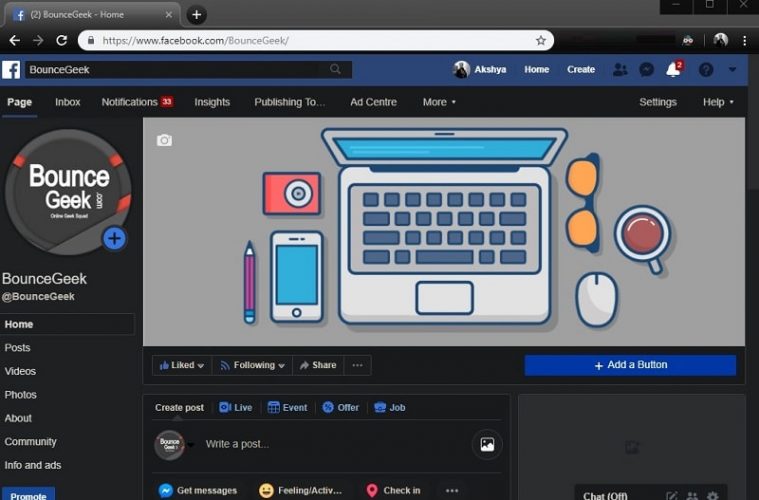Click the Feeling/Activity option
759x500 pixels.
tap(301, 490)
